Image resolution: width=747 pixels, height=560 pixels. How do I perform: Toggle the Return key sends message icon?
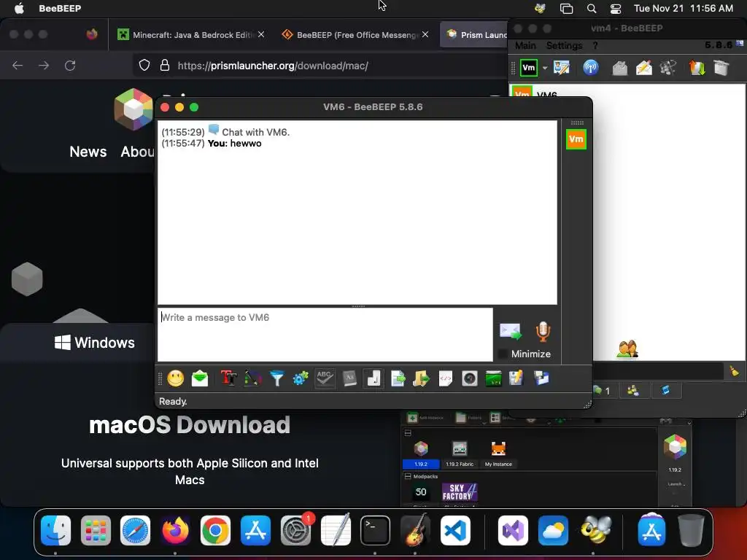tap(373, 378)
